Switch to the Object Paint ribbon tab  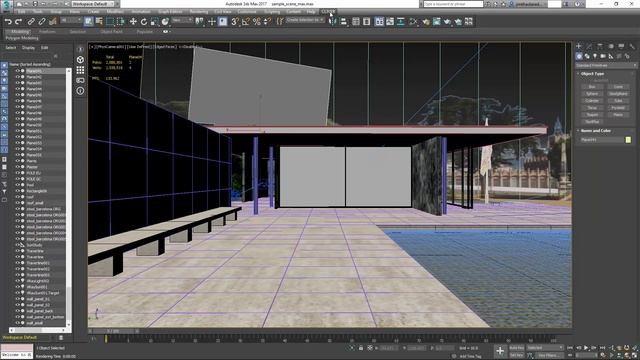[x=111, y=31]
